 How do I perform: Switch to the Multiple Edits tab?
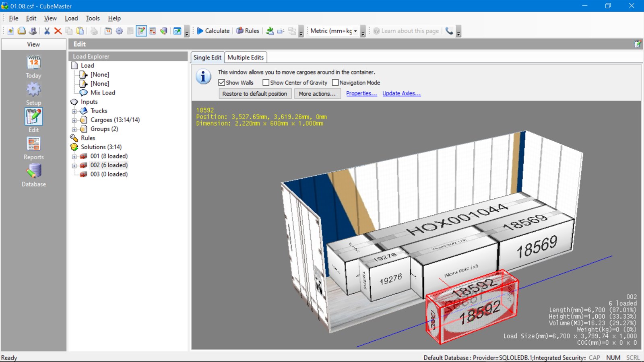246,58
